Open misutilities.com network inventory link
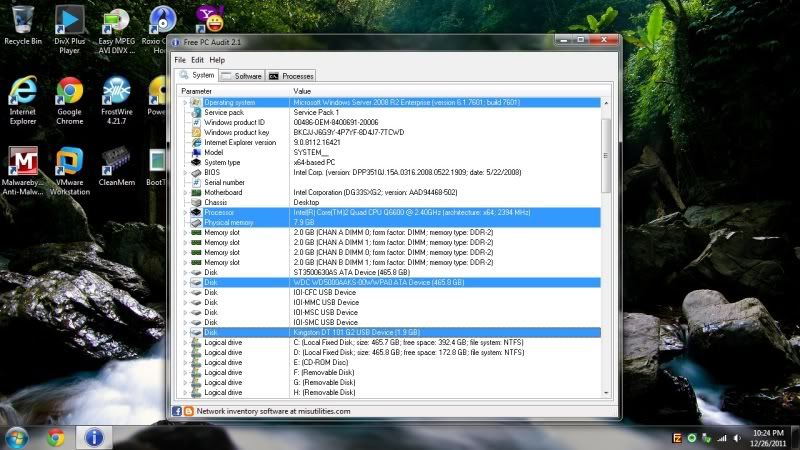Screen dimensions: 800x450 tap(273, 411)
